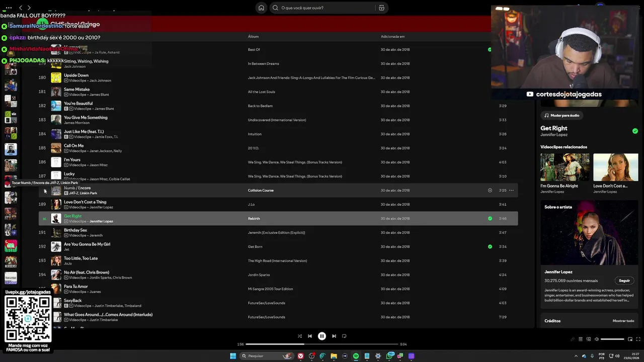The width and height of the screenshot is (644, 362).
Task: Click Get Right cover art in list
Action: point(56,219)
